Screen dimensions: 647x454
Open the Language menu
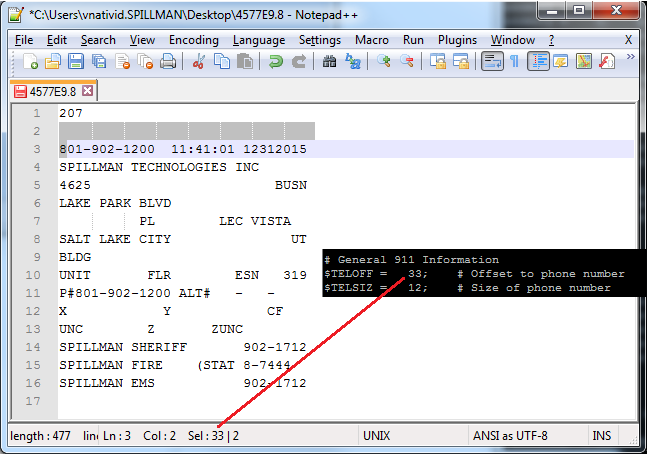click(x=259, y=40)
